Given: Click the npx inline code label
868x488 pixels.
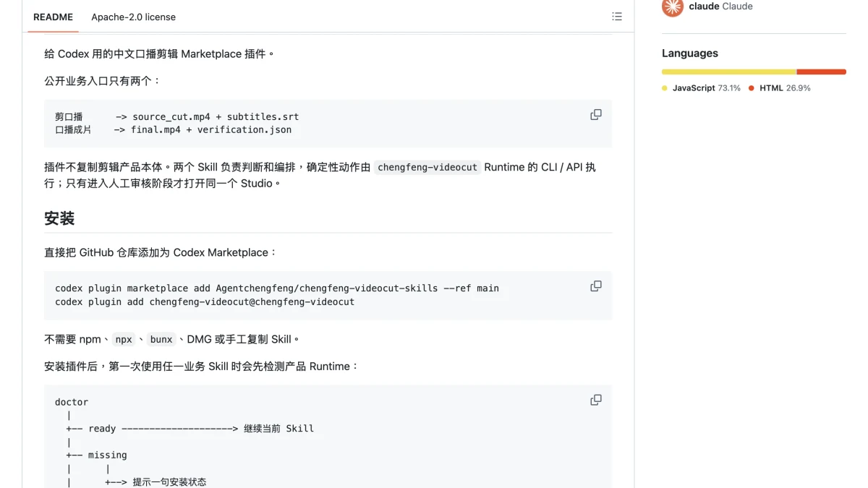Looking at the screenshot, I should 124,340.
